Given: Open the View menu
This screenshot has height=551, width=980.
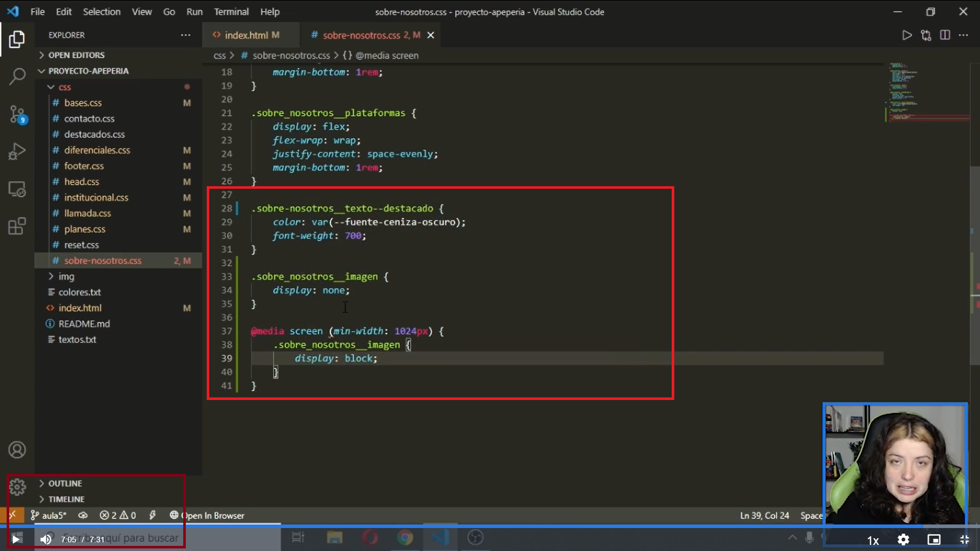Looking at the screenshot, I should [x=142, y=12].
